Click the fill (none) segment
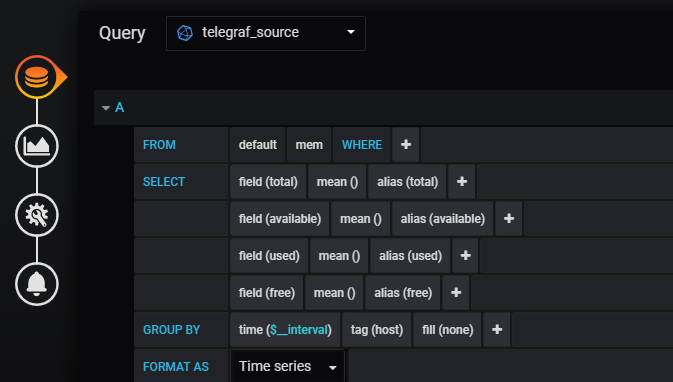The image size is (673, 382). tap(447, 329)
